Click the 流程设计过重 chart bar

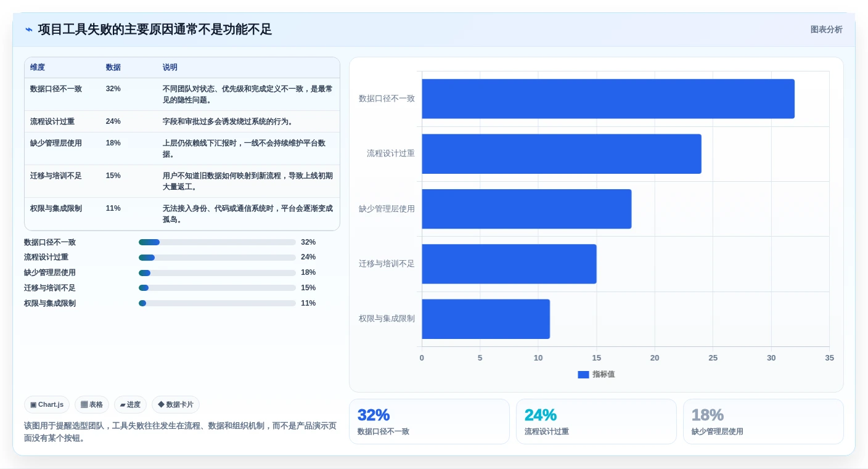562,153
